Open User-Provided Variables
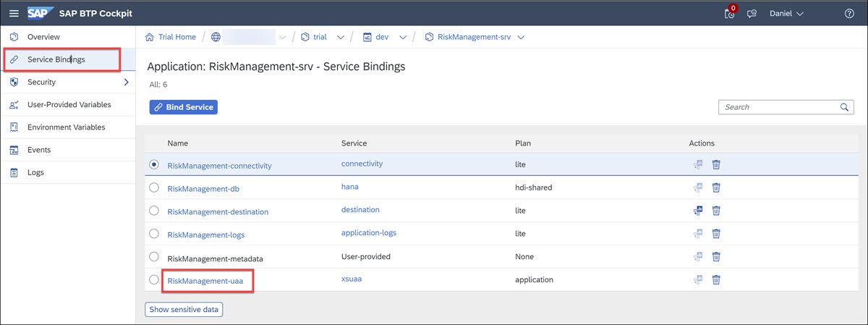 pos(68,104)
